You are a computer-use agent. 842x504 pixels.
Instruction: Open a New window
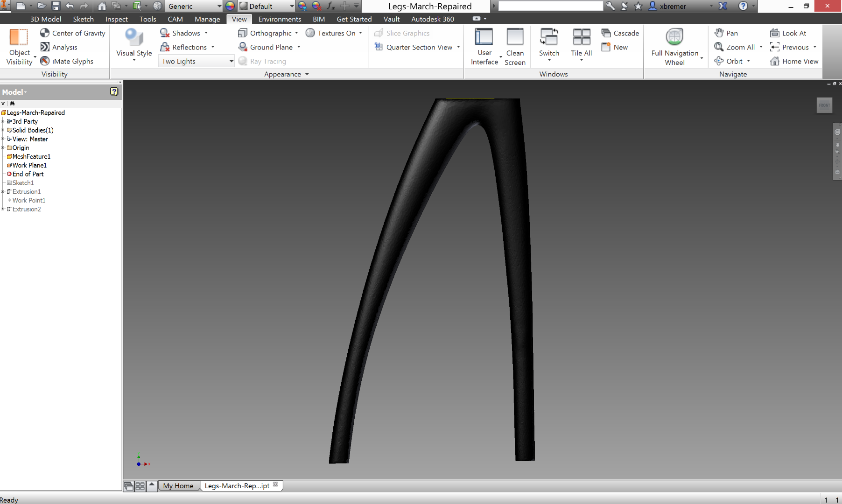615,47
